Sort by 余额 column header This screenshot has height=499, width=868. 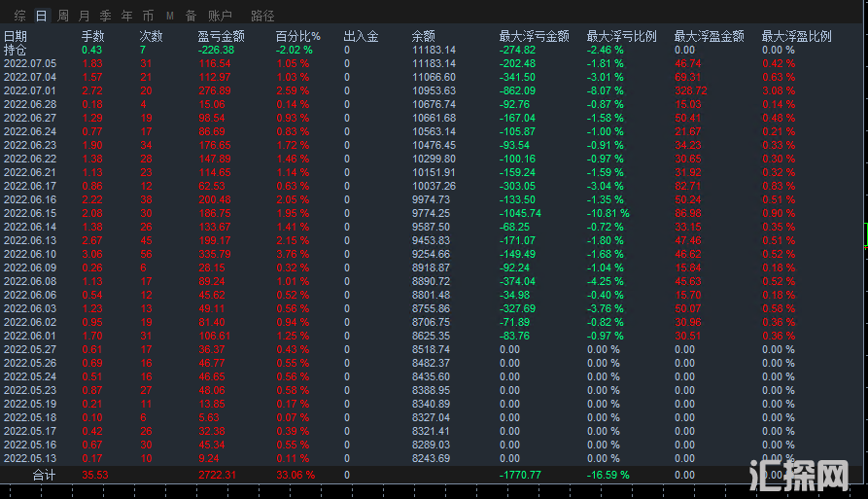pyautogui.click(x=425, y=37)
